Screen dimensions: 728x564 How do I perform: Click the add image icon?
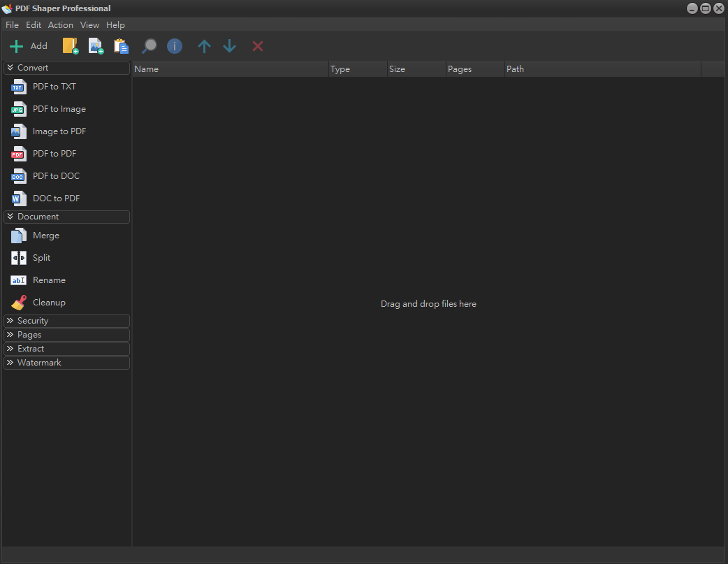96,46
